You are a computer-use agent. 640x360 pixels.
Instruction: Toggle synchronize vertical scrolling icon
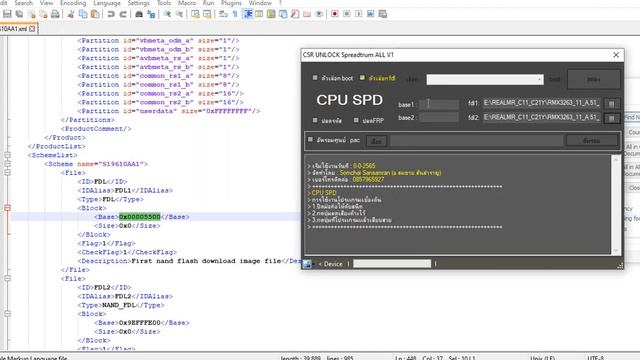click(195, 14)
